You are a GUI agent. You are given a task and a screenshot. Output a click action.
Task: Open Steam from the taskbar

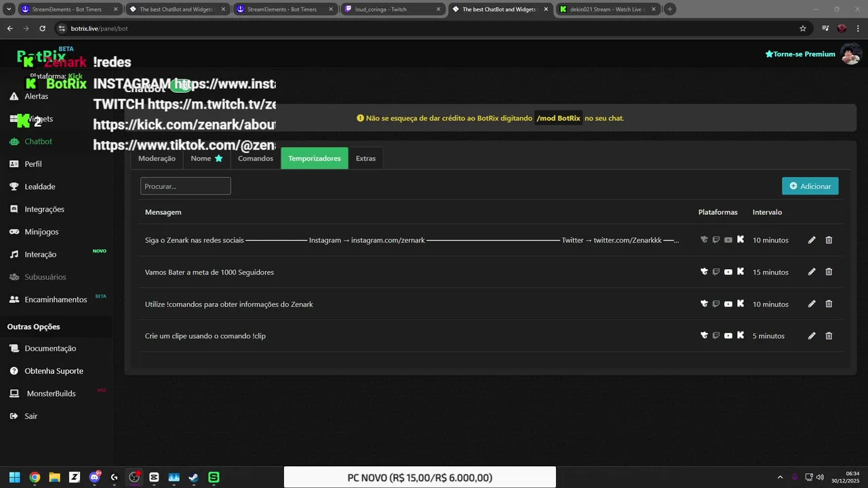point(194,477)
